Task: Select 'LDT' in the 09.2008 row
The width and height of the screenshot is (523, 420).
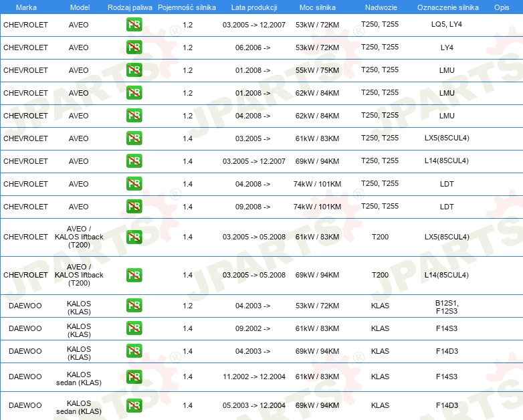Action: [x=447, y=207]
